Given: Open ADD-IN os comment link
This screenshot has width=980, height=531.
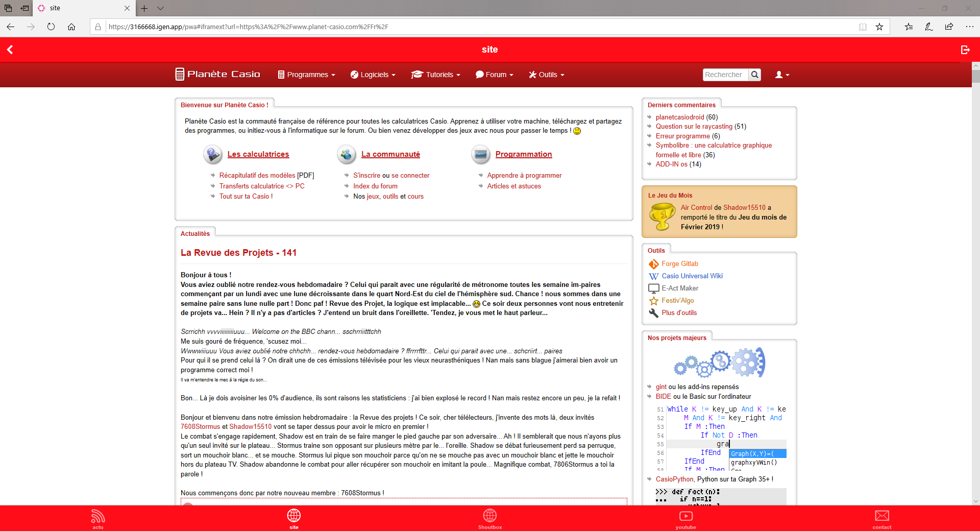Looking at the screenshot, I should click(672, 164).
